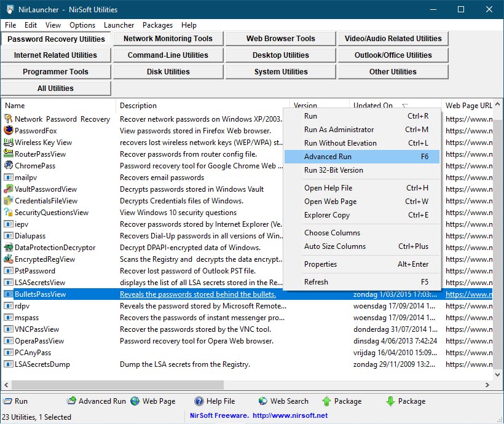Click the green up-arrow Package icon
This screenshot has width=504, height=424.
click(x=326, y=401)
